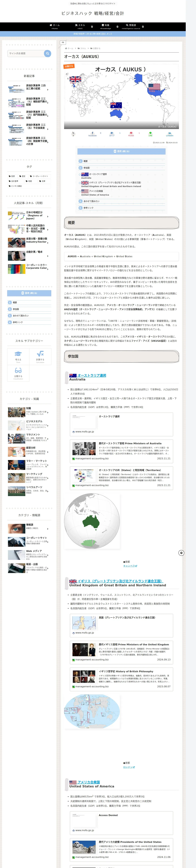
Task: Go to ホーム in the top navigation
Action: click(x=55, y=27)
